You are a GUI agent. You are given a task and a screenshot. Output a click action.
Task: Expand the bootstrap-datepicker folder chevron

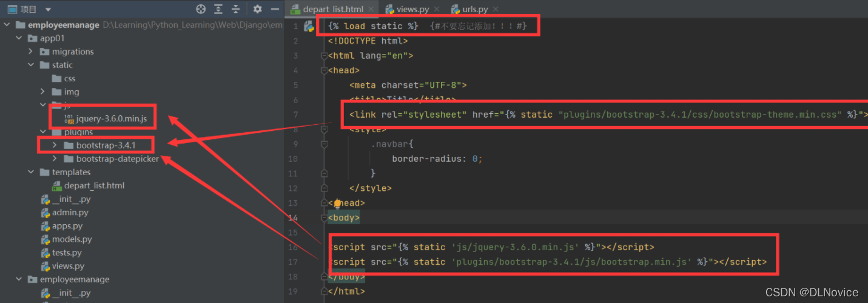[55, 159]
